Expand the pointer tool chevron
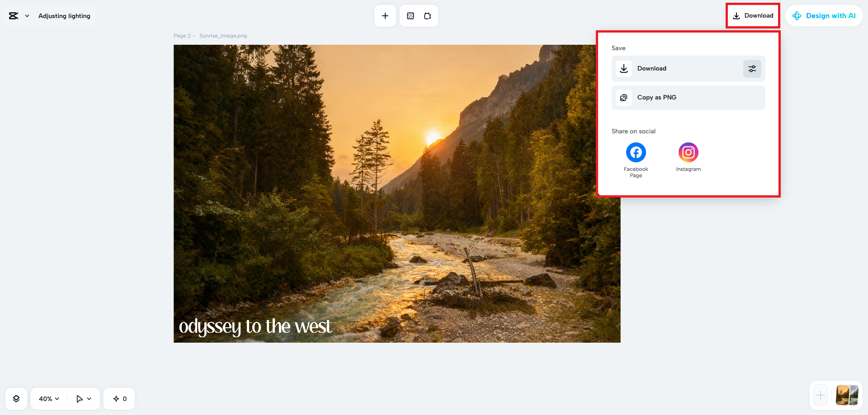This screenshot has width=868, height=415. click(89, 399)
